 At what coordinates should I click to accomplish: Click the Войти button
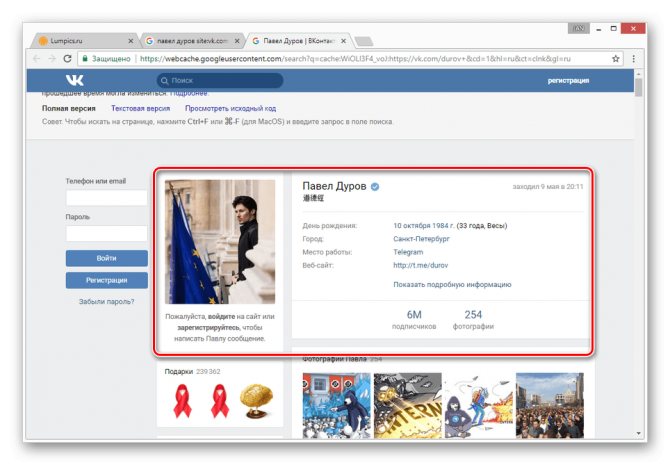point(106,258)
